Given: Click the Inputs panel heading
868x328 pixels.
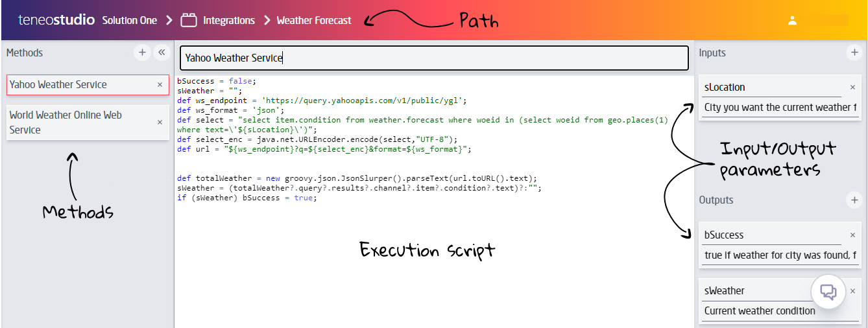Looking at the screenshot, I should point(712,53).
